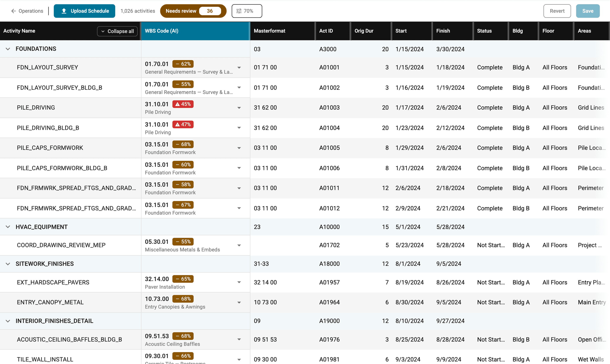Click the back arrow icon beside Operations

coord(14,11)
